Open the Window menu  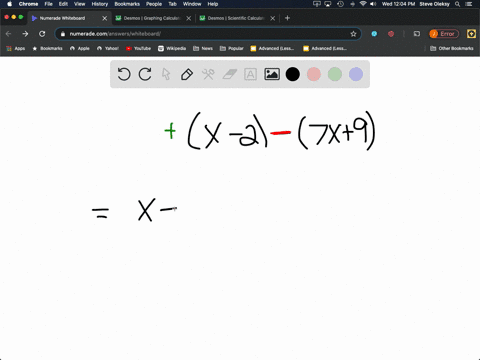pyautogui.click(x=192, y=4)
